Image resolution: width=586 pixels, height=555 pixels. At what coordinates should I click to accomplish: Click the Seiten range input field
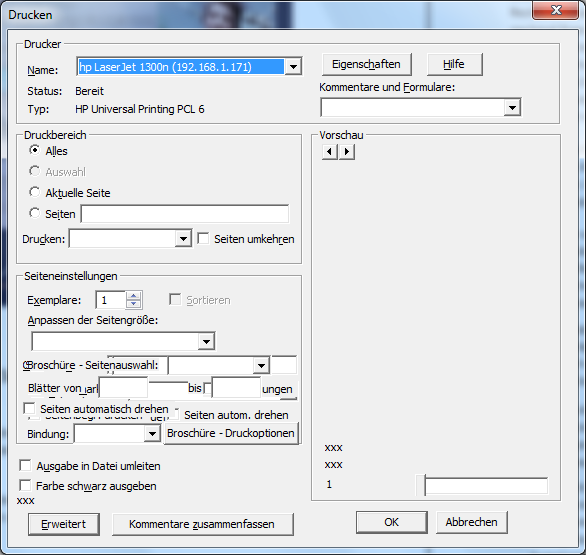click(185, 214)
